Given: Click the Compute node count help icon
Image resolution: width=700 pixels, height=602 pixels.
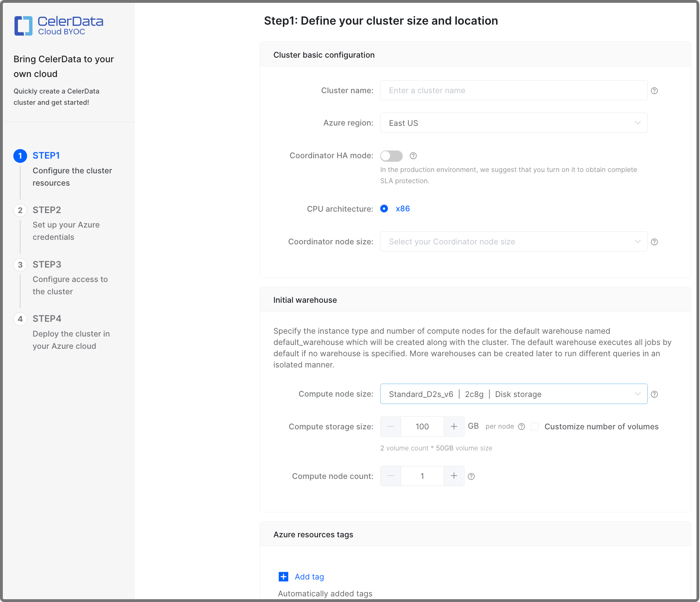Looking at the screenshot, I should coord(471,476).
